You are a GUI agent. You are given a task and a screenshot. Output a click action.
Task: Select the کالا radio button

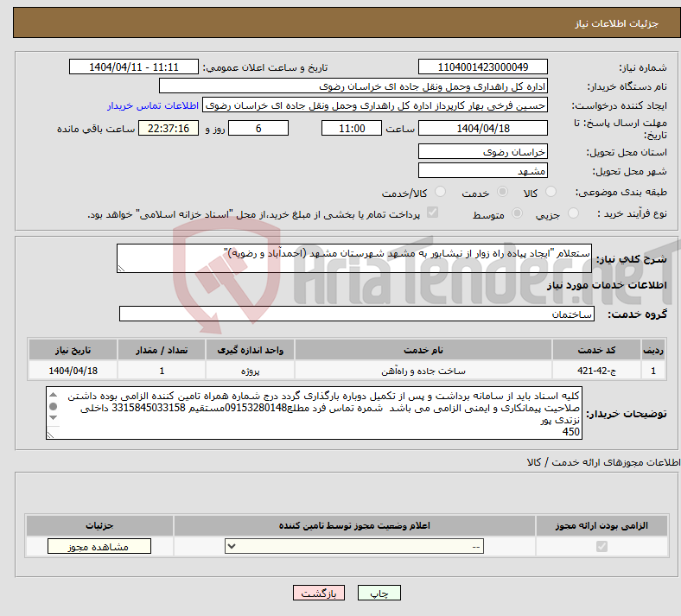[x=551, y=192]
